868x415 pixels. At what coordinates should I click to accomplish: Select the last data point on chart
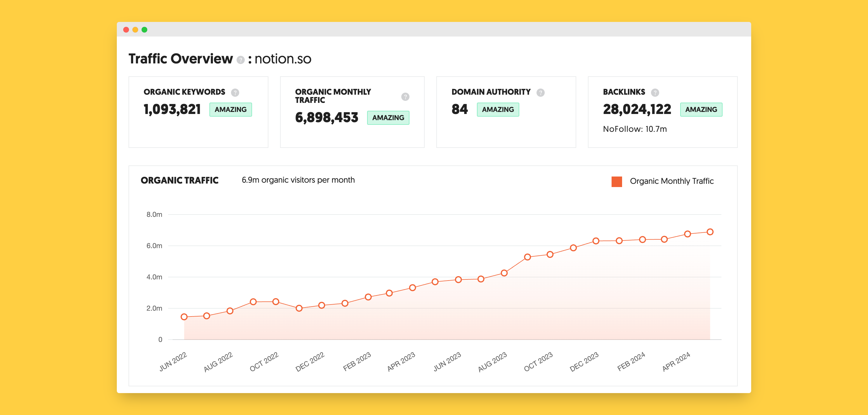point(710,232)
